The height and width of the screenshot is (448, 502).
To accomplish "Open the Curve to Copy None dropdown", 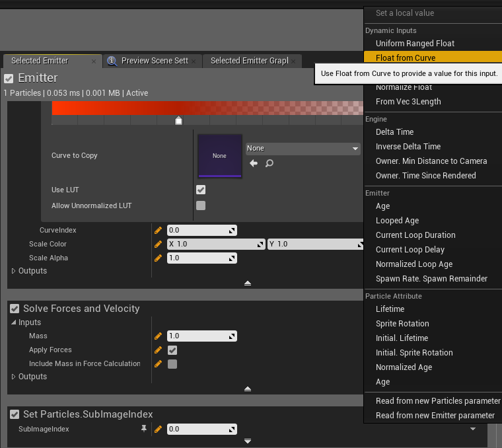I will [x=303, y=149].
